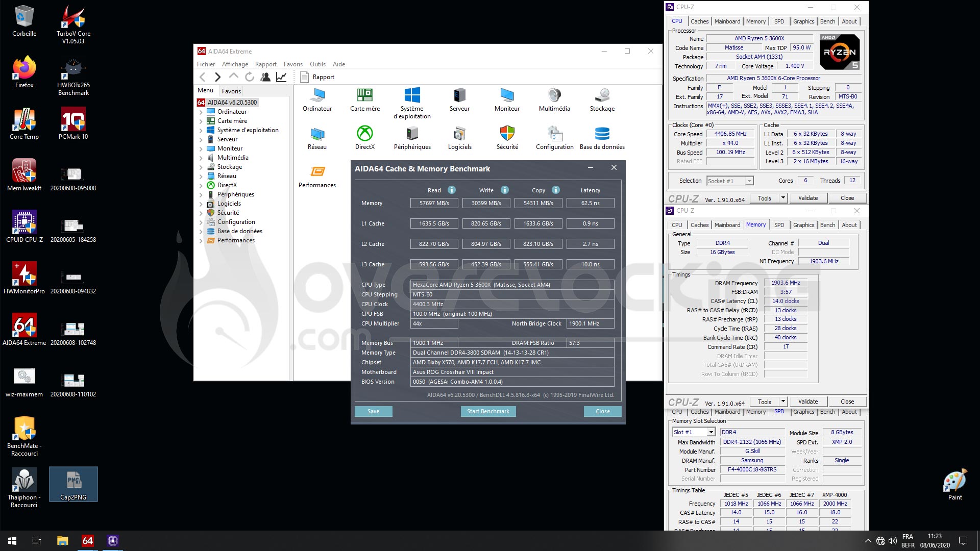Click Validate in top CPU-Z window
Viewport: 980px width, 551px height.
808,198
